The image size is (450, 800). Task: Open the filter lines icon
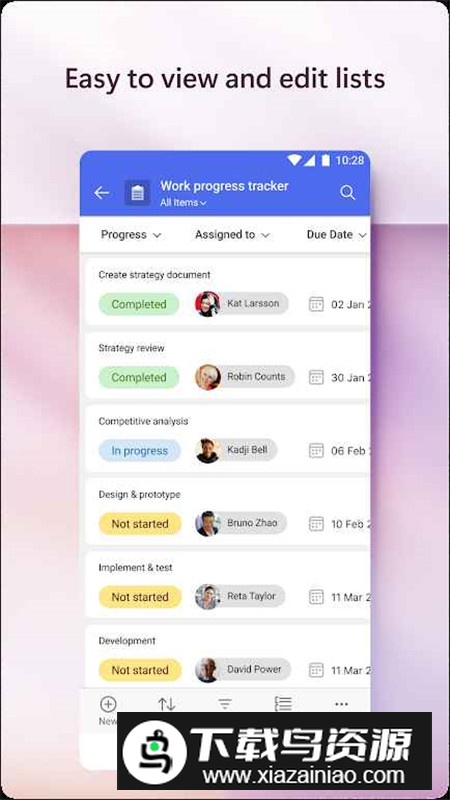pyautogui.click(x=225, y=704)
